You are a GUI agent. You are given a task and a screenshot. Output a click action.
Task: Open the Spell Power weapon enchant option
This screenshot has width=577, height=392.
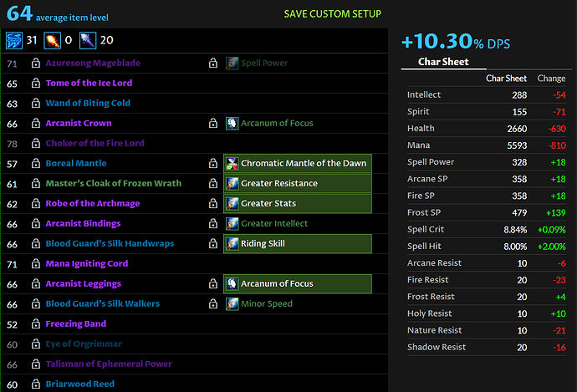[x=264, y=64]
